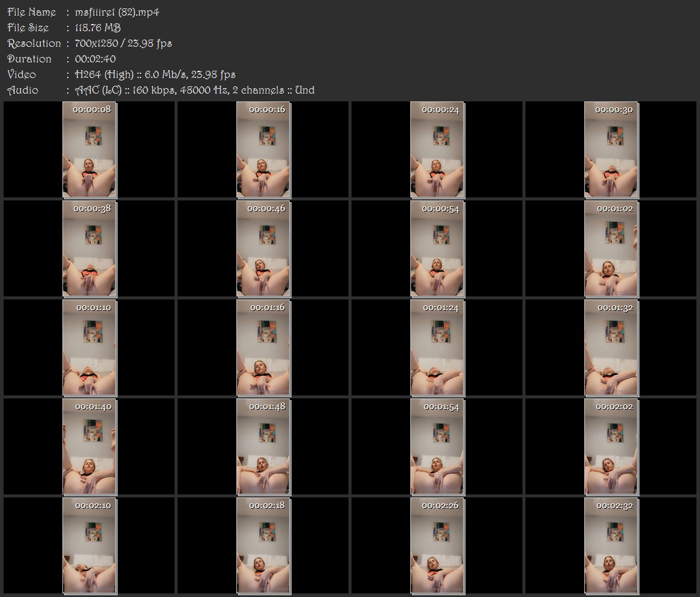Select the frame thumbnail stamped 00:01:02
The image size is (700, 597).
tap(612, 249)
